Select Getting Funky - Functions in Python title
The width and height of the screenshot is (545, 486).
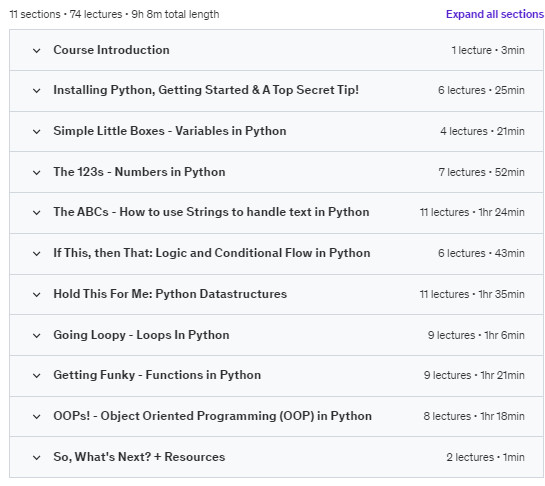pos(157,375)
